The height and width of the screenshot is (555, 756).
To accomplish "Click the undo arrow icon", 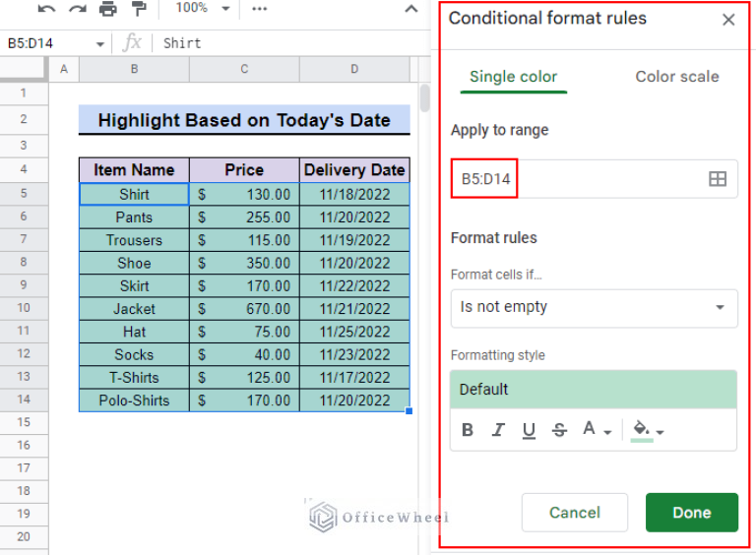I will [47, 9].
